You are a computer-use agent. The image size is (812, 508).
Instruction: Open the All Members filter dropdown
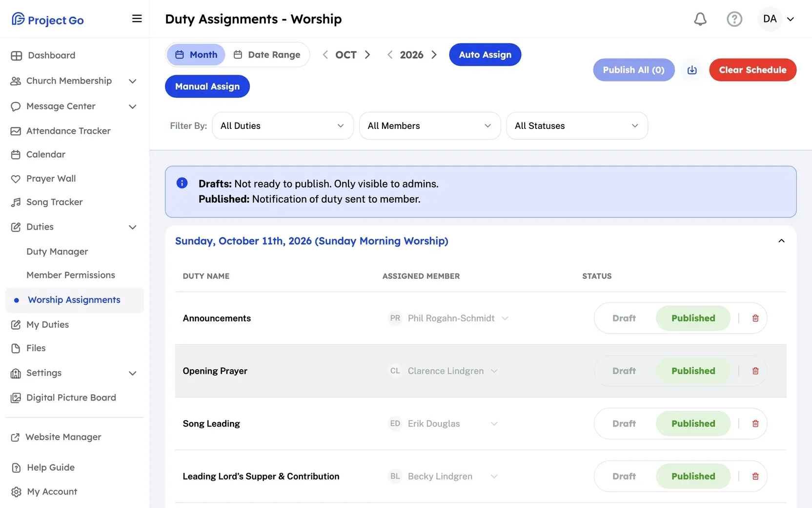click(x=430, y=126)
